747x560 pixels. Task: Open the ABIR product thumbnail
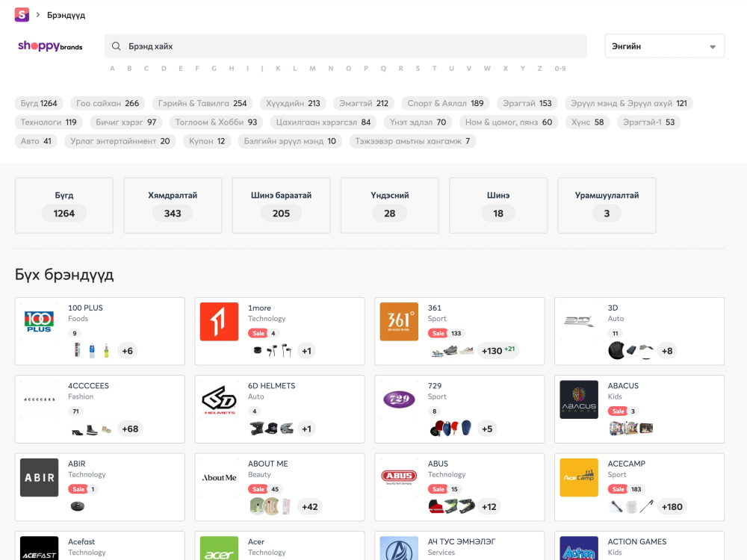point(78,506)
